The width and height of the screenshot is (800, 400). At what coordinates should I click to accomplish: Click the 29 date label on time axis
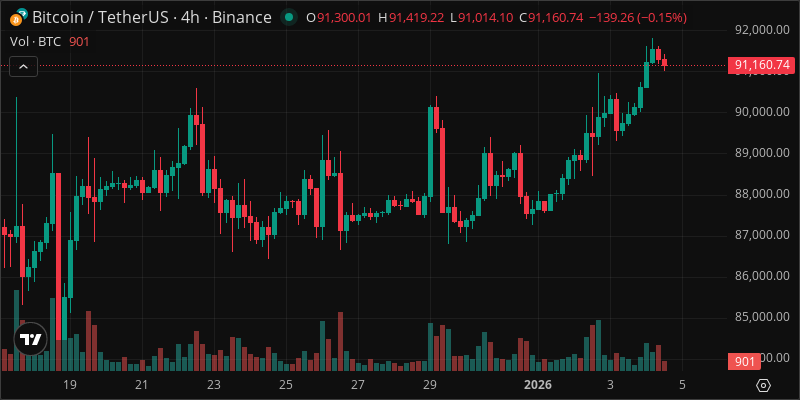[x=430, y=385]
